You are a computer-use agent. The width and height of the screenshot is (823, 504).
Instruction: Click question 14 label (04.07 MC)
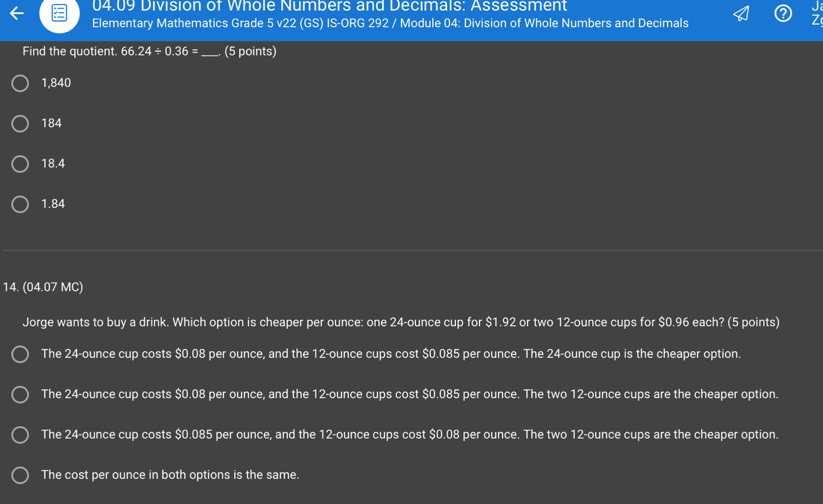click(x=43, y=287)
